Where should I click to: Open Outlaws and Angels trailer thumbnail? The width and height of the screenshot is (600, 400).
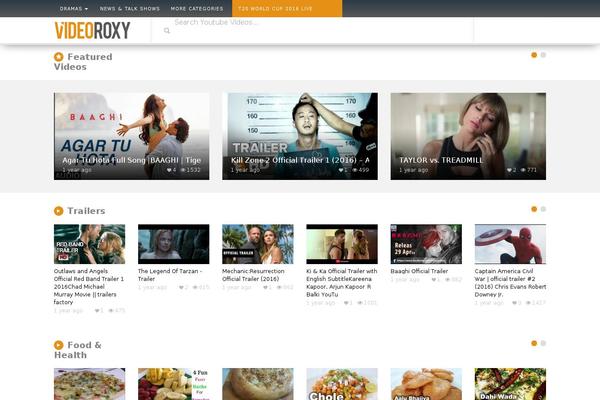coord(90,244)
